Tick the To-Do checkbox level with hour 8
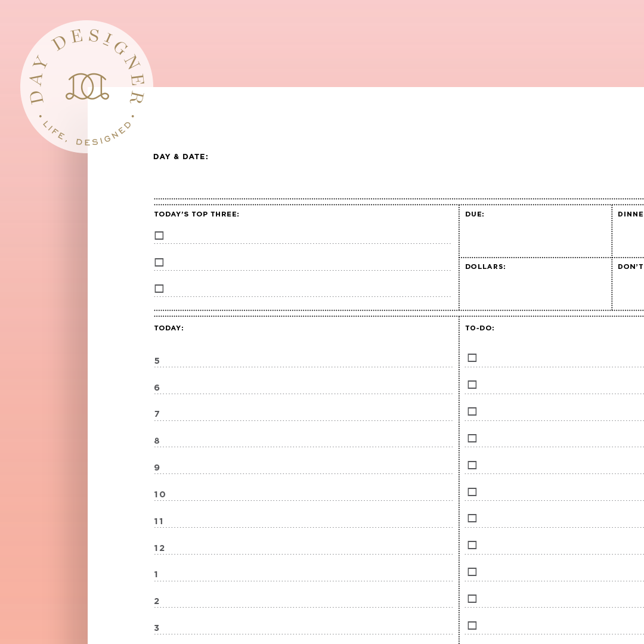The height and width of the screenshot is (644, 644). [472, 438]
